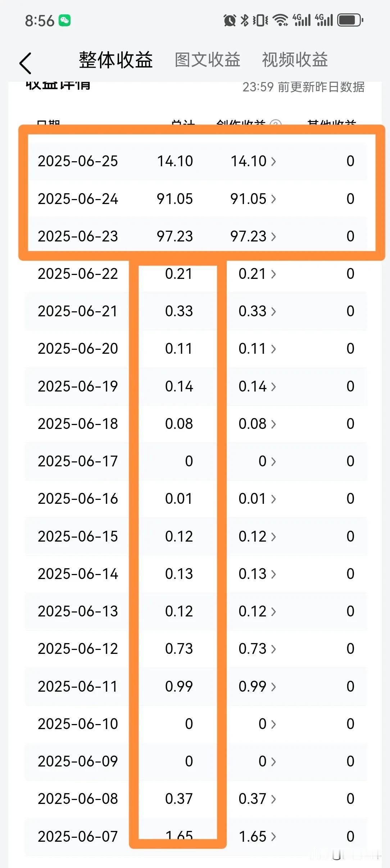Viewport: 390px width, 868px height.
Task: Tap the 2025-06-11 date row
Action: point(196,686)
